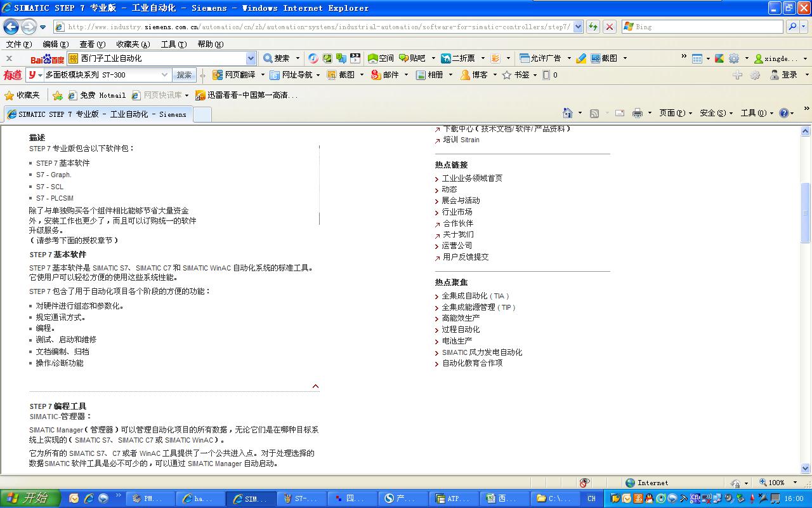
Task: Click the Windows 开始 start button
Action: [30, 498]
